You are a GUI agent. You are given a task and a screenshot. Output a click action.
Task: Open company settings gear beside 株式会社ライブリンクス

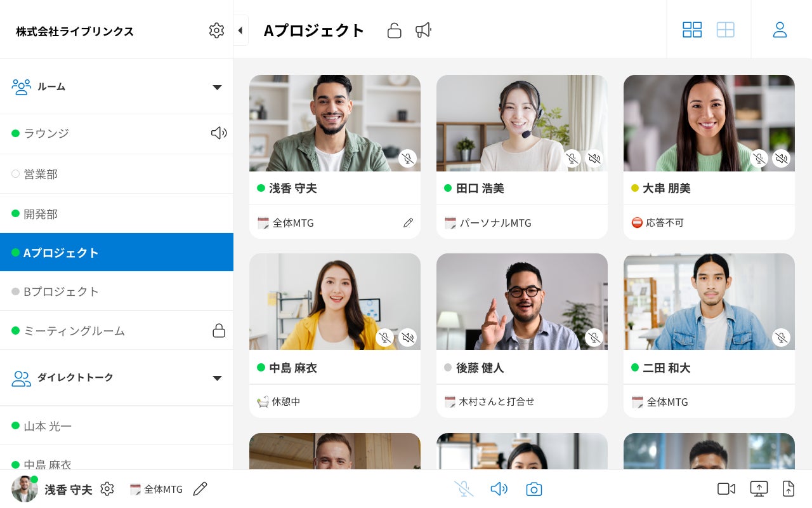pos(216,30)
